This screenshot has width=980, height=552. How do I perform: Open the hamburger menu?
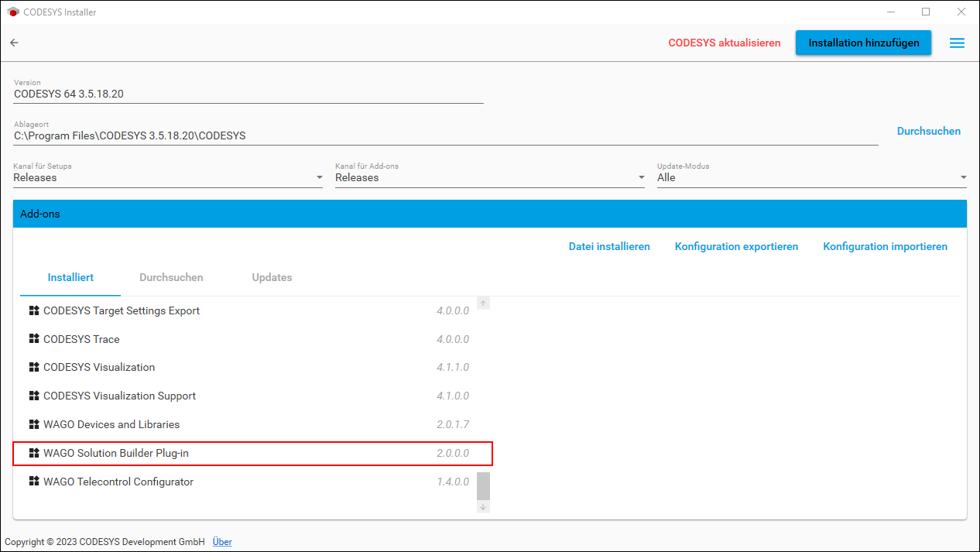957,43
